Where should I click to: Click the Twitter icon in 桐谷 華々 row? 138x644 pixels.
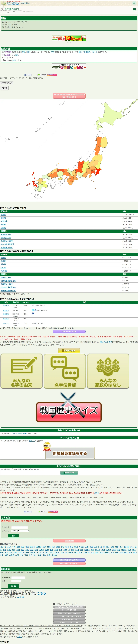click(33, 310)
